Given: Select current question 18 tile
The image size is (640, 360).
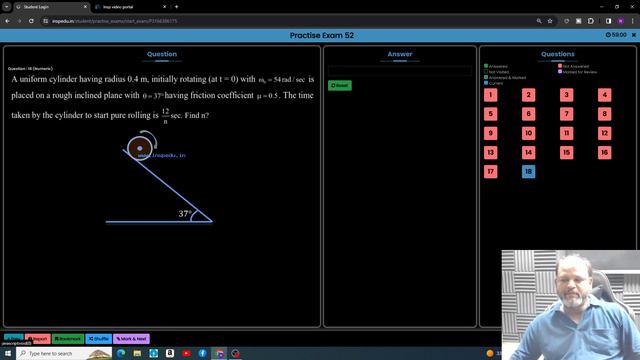Looking at the screenshot, I should (x=529, y=171).
